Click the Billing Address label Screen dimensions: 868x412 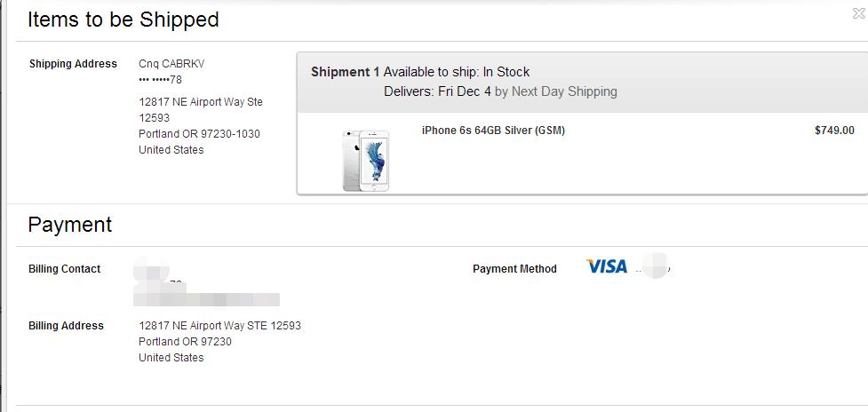click(66, 326)
